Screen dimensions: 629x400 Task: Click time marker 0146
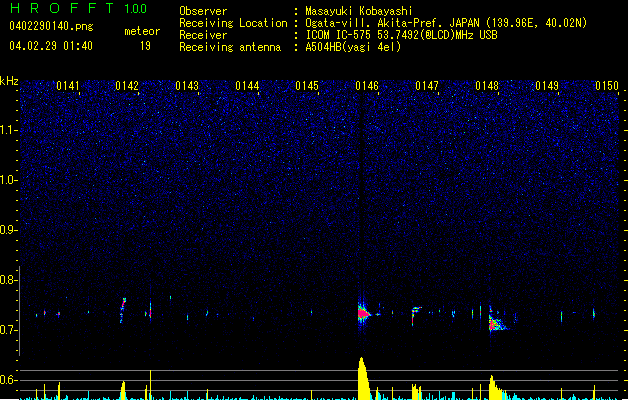pos(367,86)
